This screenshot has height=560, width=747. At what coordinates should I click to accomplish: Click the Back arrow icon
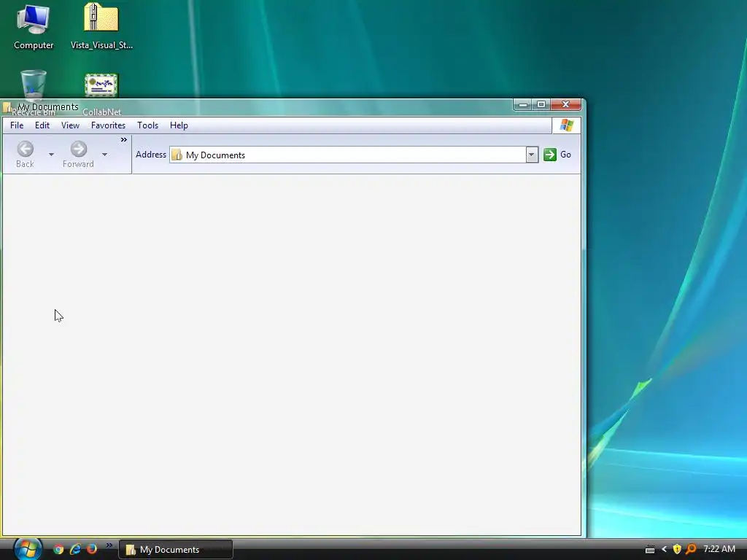(26, 149)
